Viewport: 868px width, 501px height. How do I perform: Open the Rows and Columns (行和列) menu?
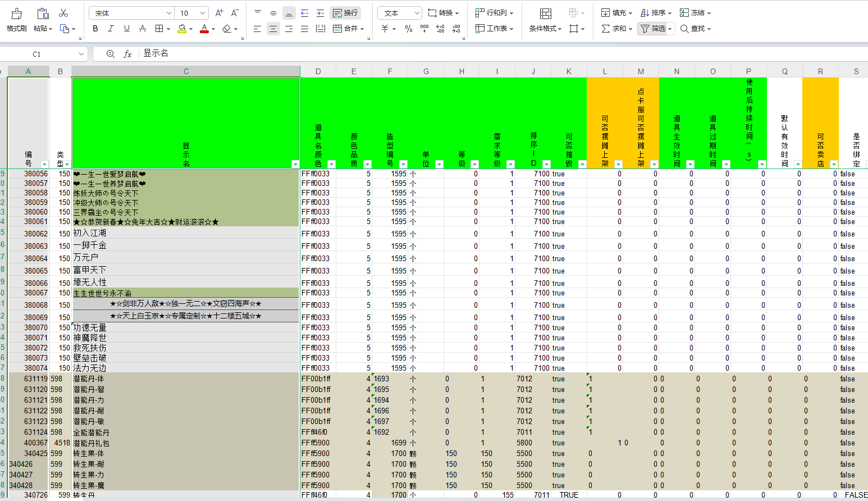click(x=494, y=13)
